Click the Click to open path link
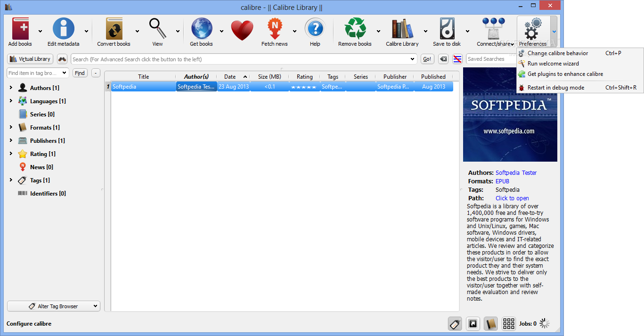 pos(512,198)
